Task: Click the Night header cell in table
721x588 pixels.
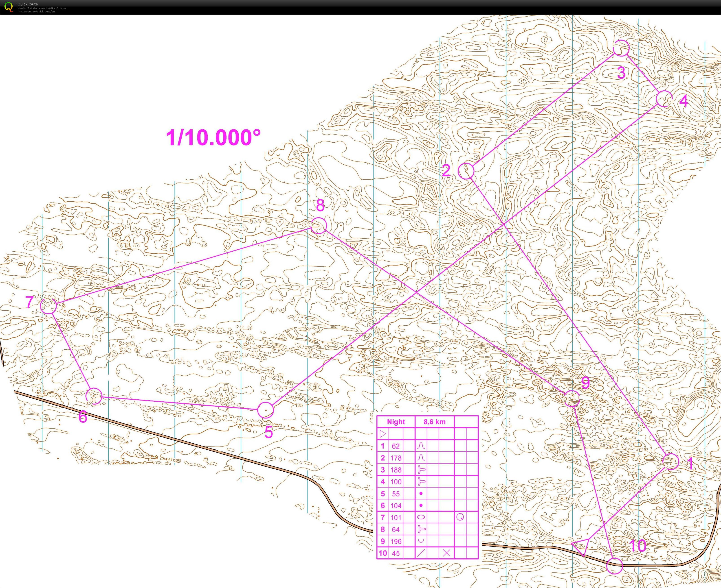Action: click(x=396, y=422)
